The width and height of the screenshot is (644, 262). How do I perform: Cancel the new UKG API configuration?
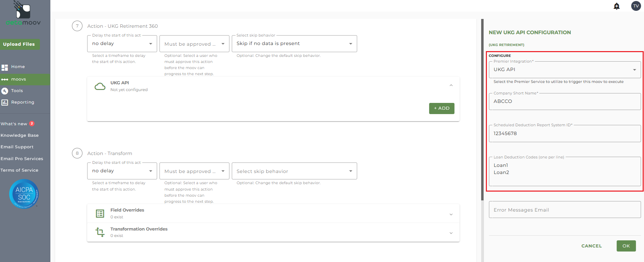coord(591,246)
